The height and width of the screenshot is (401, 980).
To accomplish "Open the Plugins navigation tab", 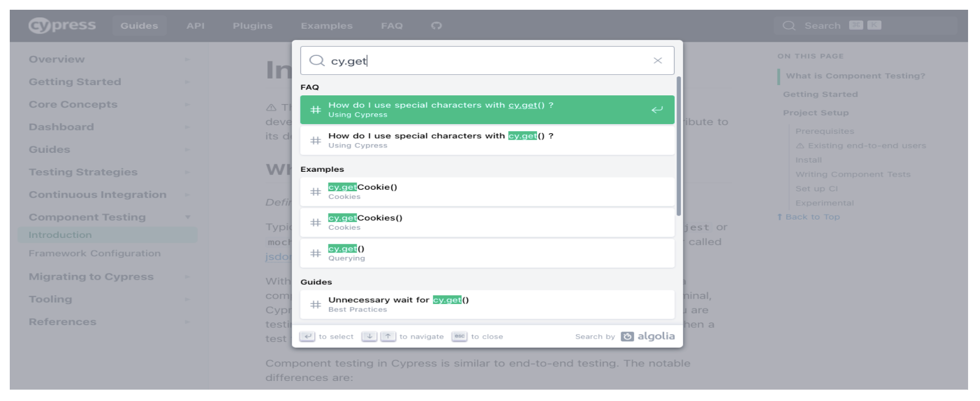I will click(x=253, y=25).
